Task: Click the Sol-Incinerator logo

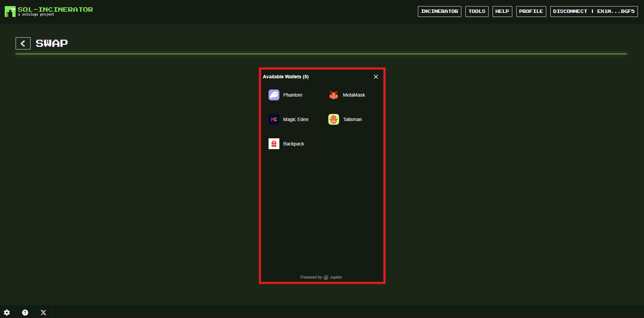Action: tap(10, 12)
